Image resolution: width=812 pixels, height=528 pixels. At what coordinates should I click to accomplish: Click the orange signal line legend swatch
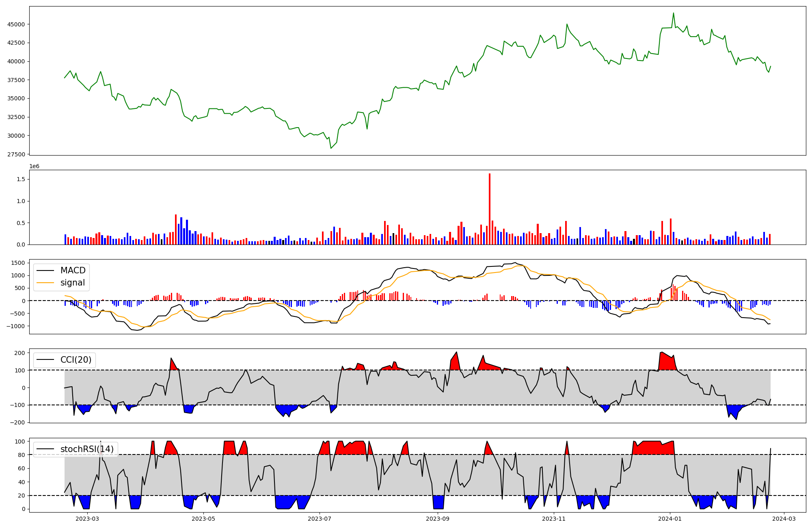pos(45,283)
